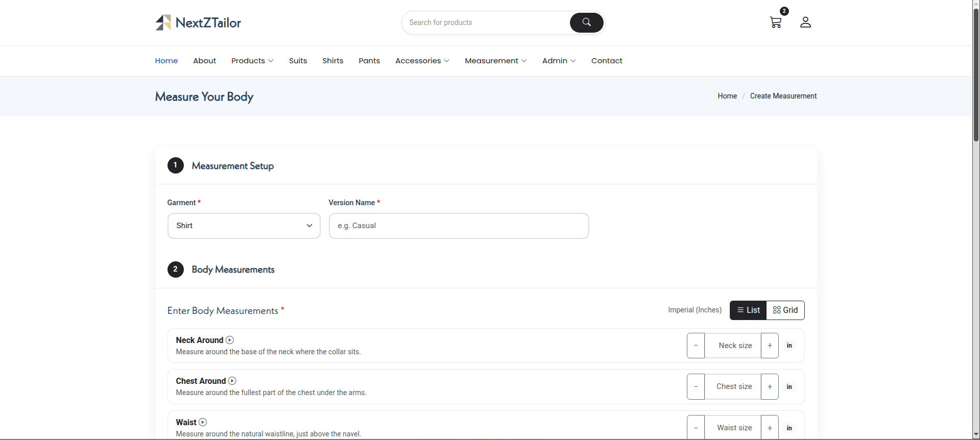Click the Neck Around label
The width and height of the screenshot is (980, 440).
[200, 340]
